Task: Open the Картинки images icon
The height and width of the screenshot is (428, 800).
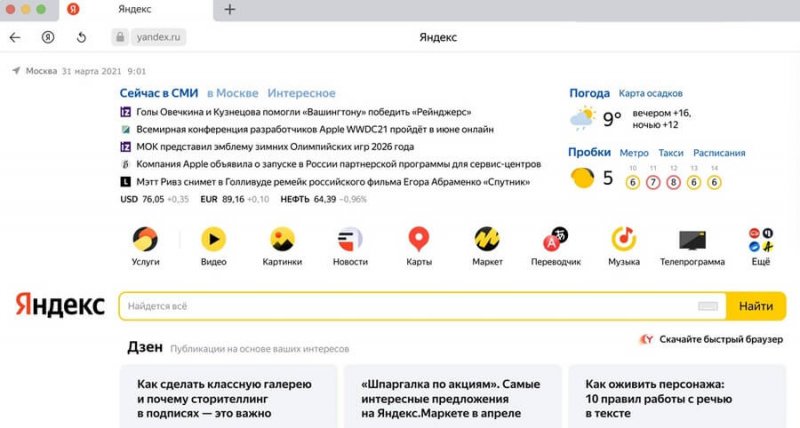Action: pos(282,239)
